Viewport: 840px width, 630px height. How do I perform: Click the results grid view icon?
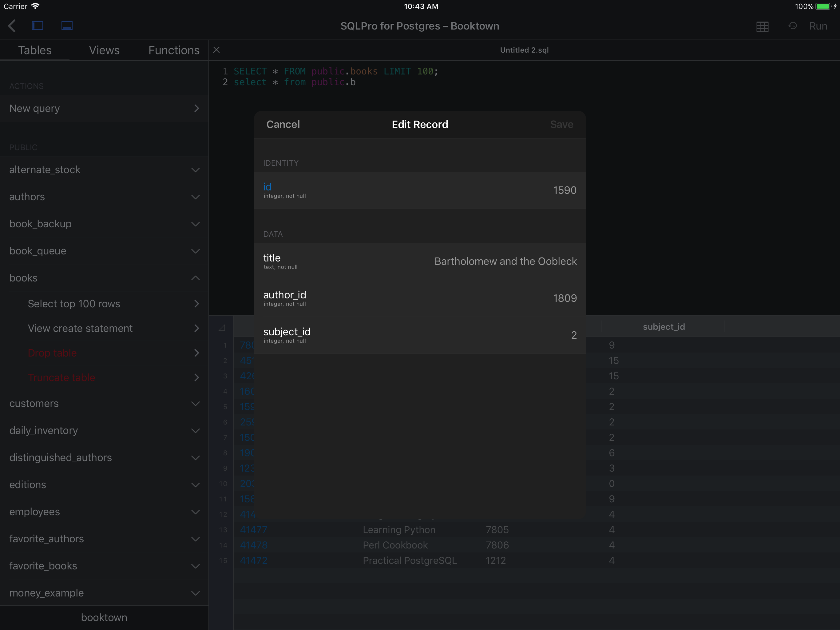pos(762,26)
